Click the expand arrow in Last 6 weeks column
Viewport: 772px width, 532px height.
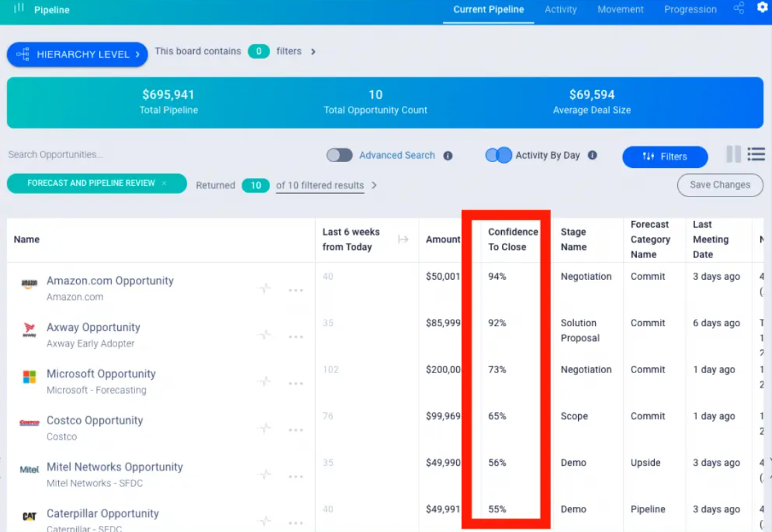[x=403, y=239]
